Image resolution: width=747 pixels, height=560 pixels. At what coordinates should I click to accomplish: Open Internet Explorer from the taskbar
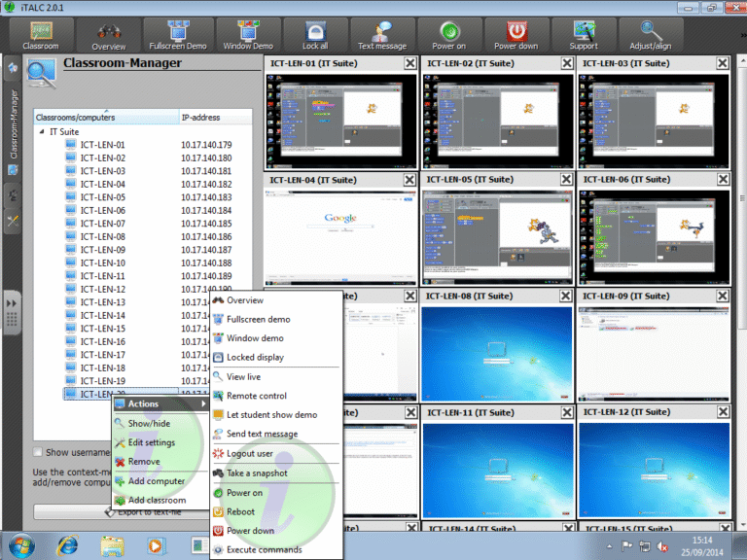tap(68, 544)
